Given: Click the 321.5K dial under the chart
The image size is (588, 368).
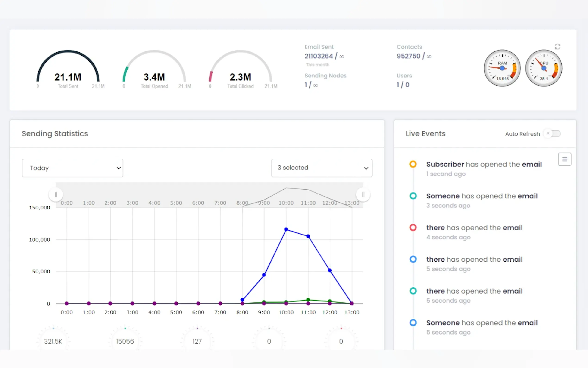Looking at the screenshot, I should tap(53, 341).
